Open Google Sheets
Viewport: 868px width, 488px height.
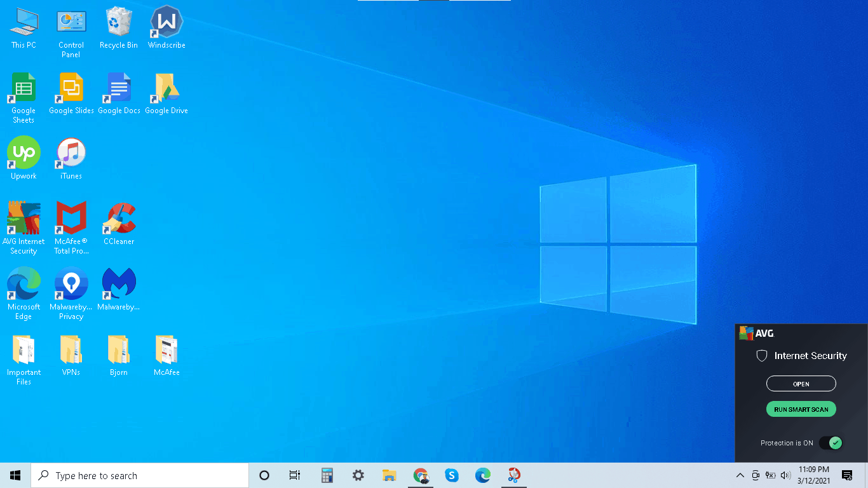(23, 89)
